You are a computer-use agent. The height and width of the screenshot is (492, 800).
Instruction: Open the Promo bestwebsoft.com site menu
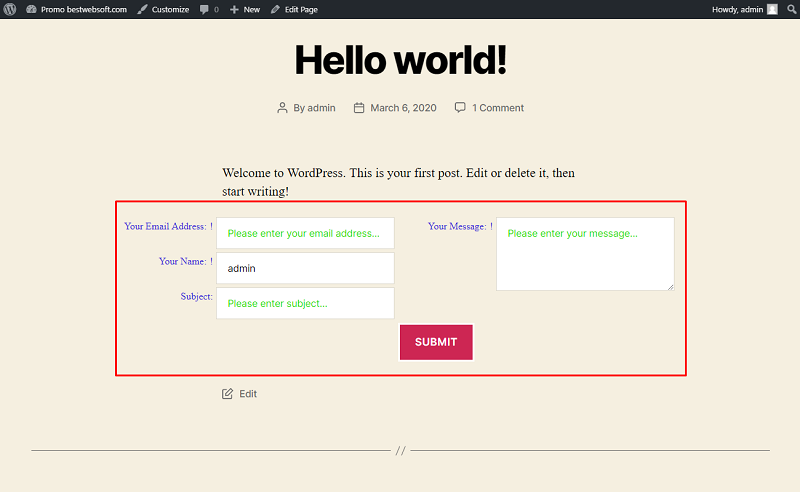[x=77, y=9]
